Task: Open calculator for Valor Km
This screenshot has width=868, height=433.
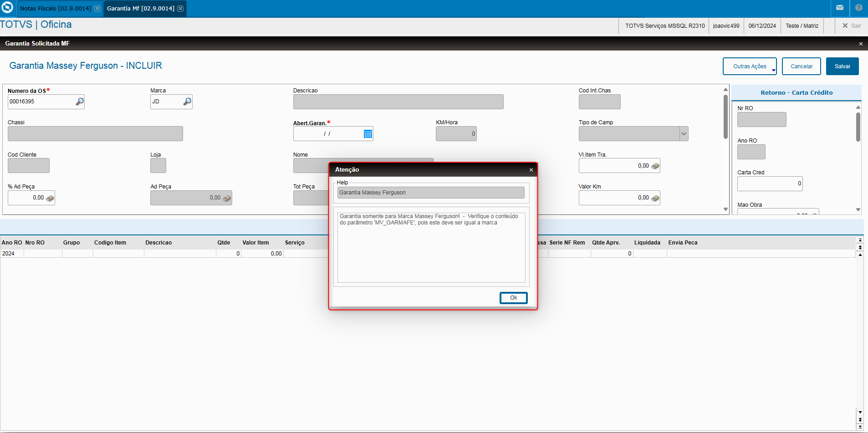Action: 655,198
